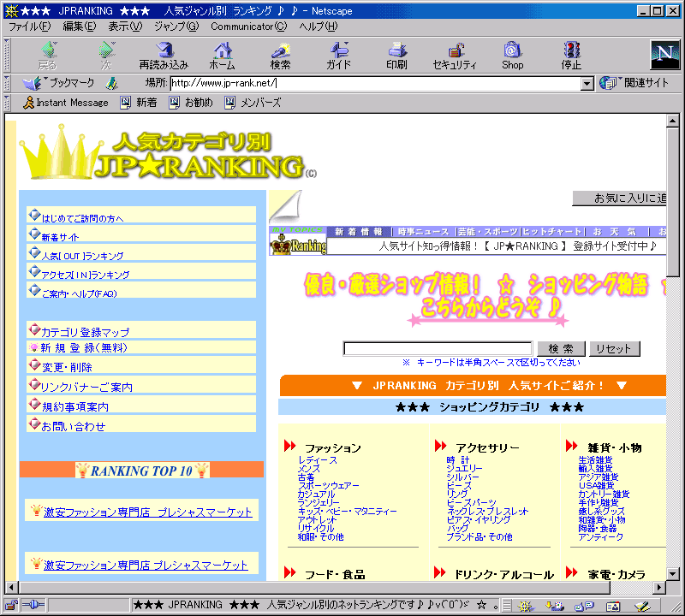Expand the location URL dropdown arrow
The image size is (685, 616).
coord(587,83)
